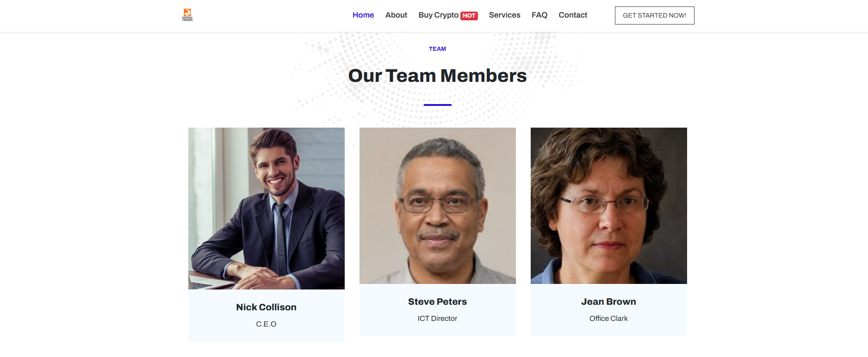Select Buy Crypto in the navigation
The height and width of the screenshot is (357, 868).
(x=438, y=15)
